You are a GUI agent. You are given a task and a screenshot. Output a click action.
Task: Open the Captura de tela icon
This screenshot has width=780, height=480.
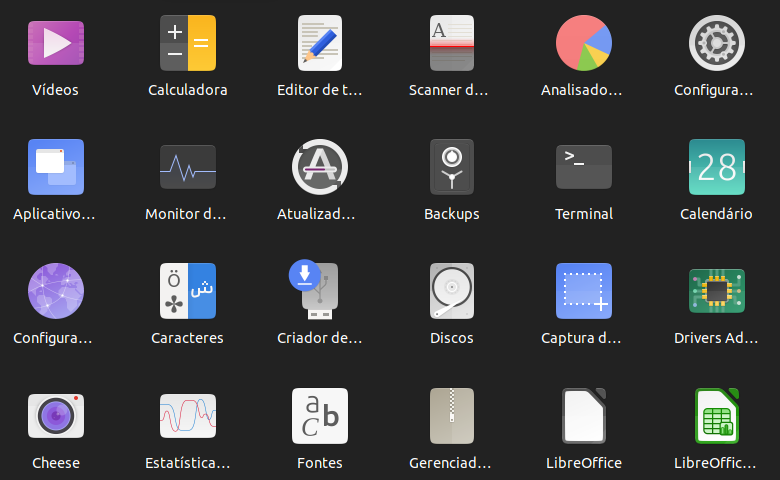coord(584,291)
